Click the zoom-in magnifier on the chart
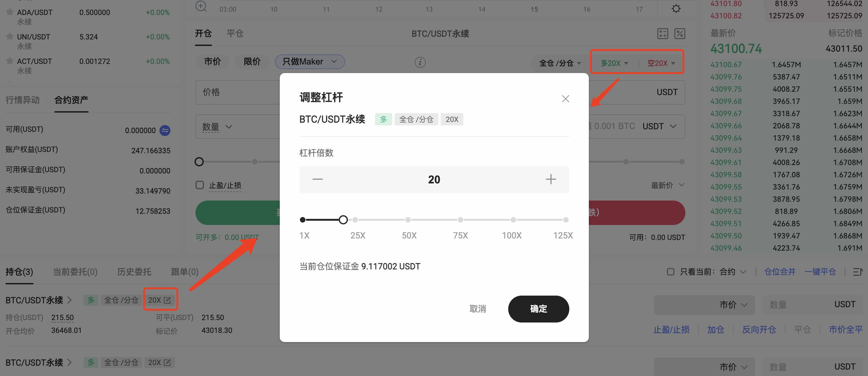This screenshot has height=376, width=868. [x=201, y=6]
